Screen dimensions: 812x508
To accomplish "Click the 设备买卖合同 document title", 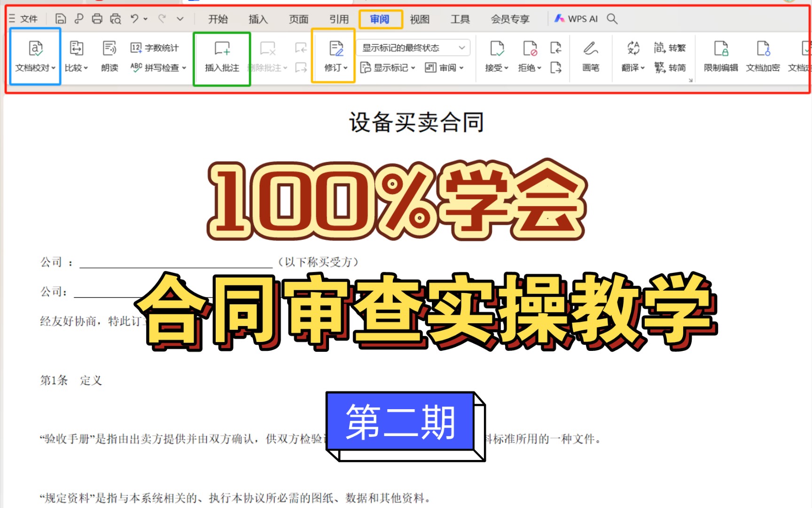I will click(x=416, y=122).
